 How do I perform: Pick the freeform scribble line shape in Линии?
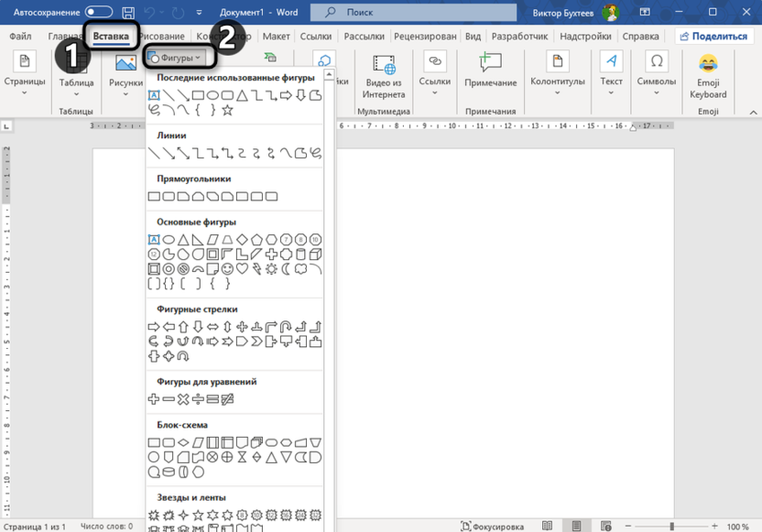[315, 154]
